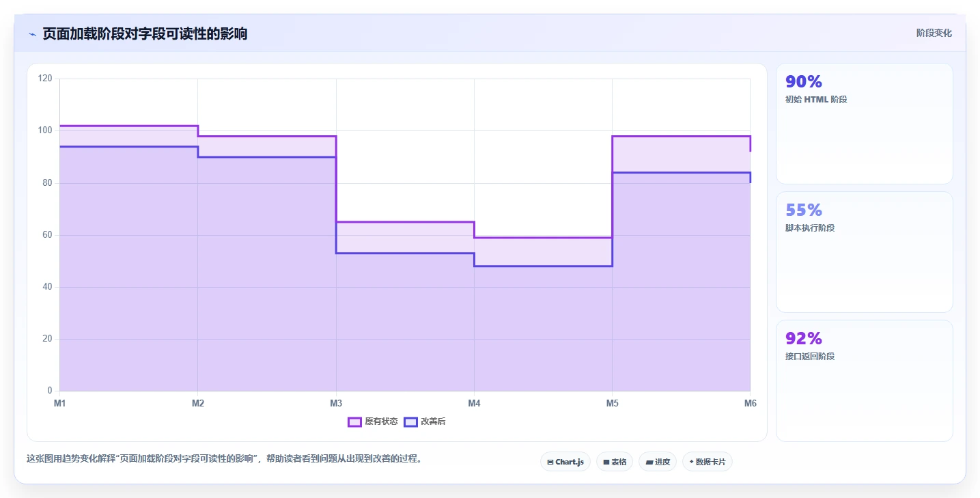Click the description sentence below the chart

click(x=225, y=458)
